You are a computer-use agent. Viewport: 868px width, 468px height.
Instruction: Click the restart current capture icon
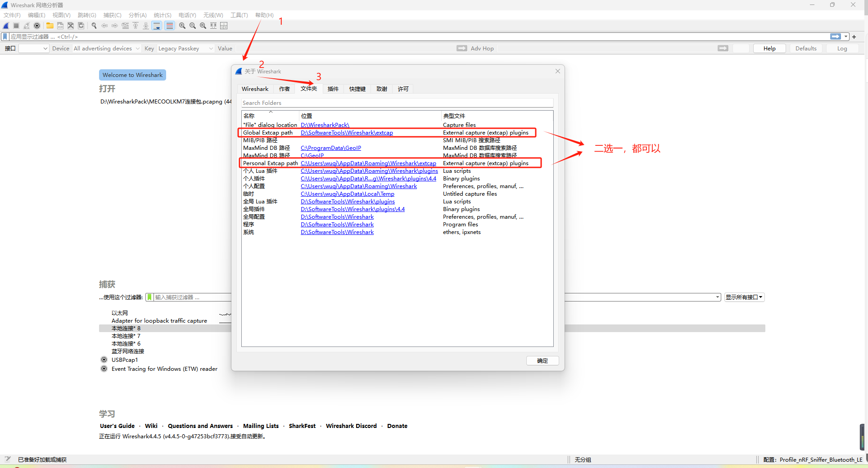click(x=27, y=26)
